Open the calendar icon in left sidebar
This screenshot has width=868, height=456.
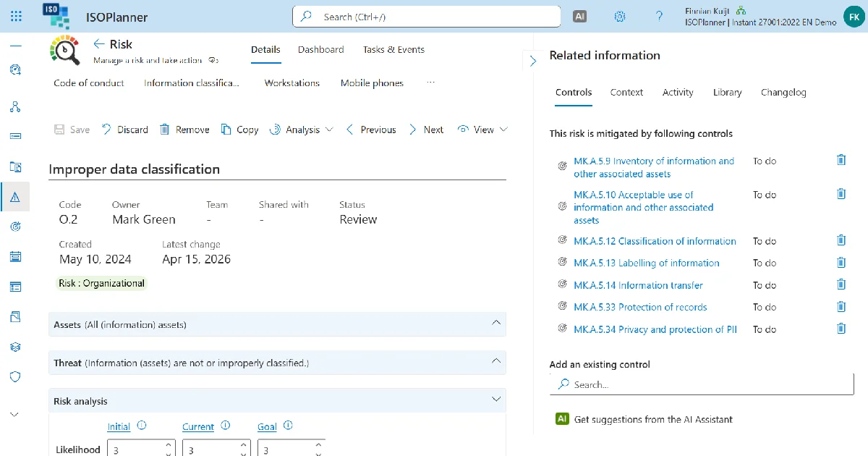pyautogui.click(x=16, y=256)
